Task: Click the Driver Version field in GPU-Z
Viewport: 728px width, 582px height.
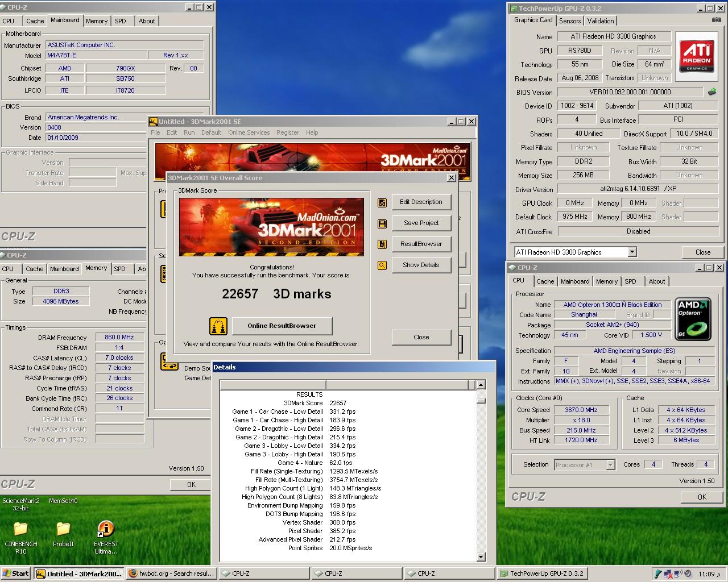Action: pos(638,189)
